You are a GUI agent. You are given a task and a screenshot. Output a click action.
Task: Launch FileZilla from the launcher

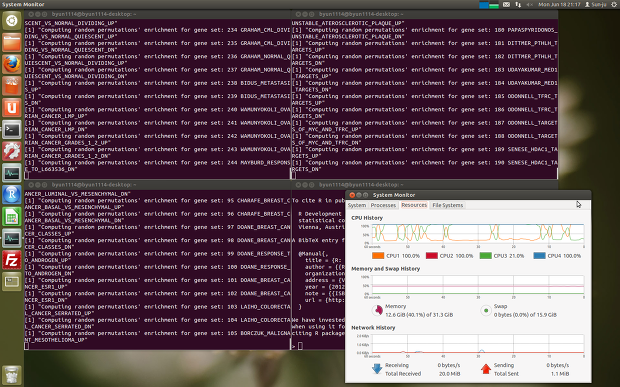coord(11,260)
